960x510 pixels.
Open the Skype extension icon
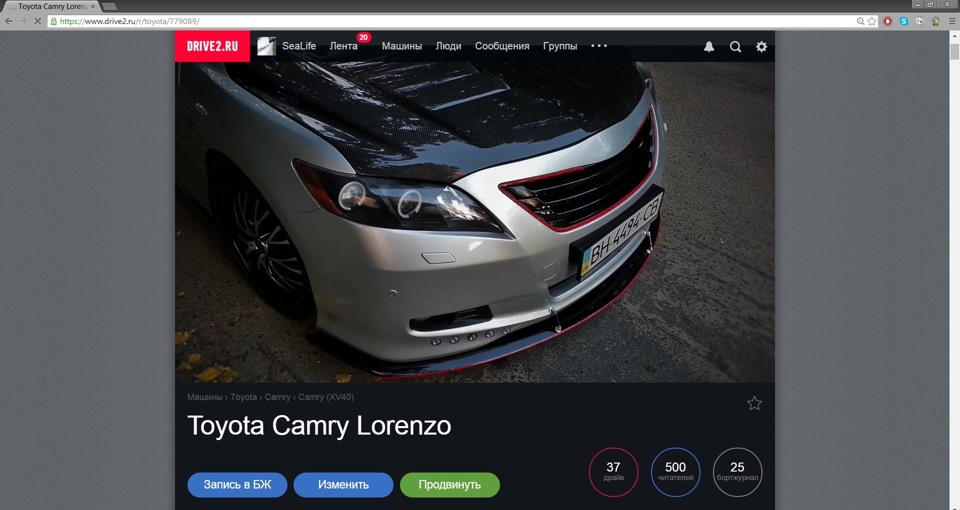click(x=904, y=21)
